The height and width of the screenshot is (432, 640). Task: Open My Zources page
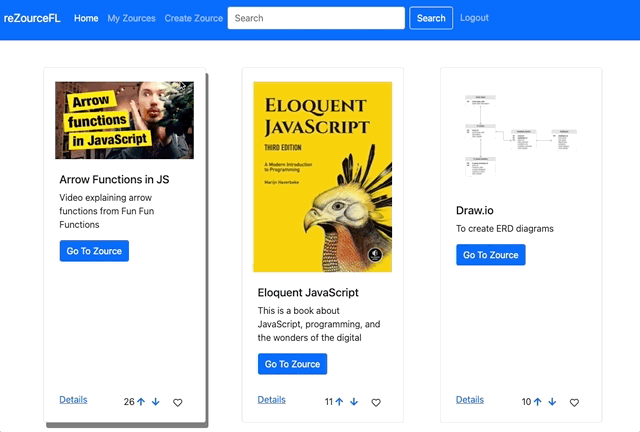click(131, 18)
